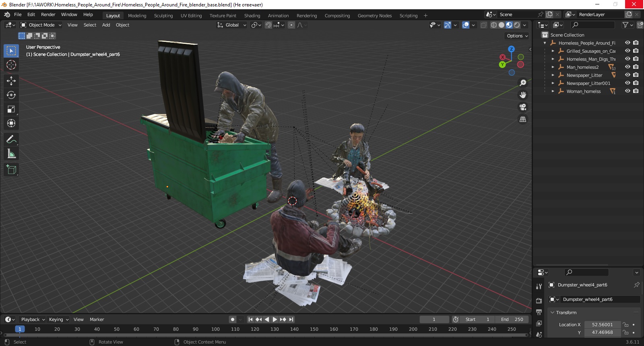Hide Woman_homelss collection in viewport
This screenshot has height=346, width=644.
tap(627, 91)
